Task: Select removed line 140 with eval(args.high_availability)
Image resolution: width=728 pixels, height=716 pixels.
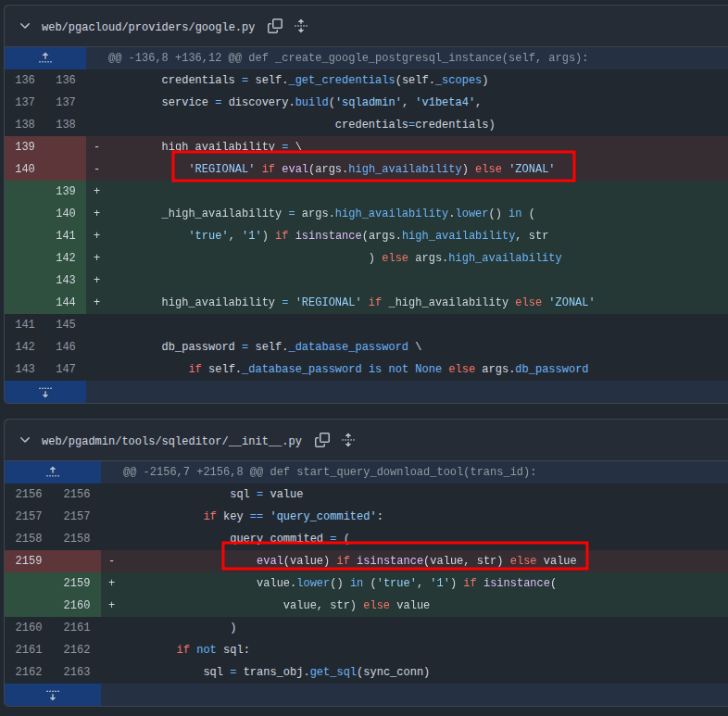Action: pos(371,169)
